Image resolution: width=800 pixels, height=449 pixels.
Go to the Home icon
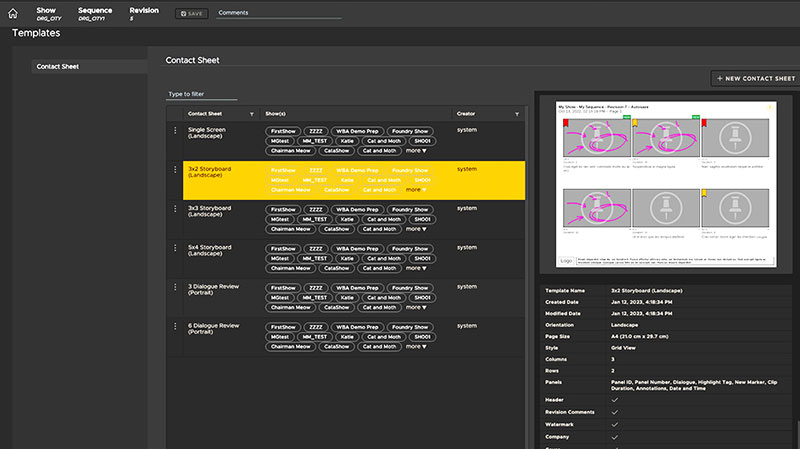point(13,14)
